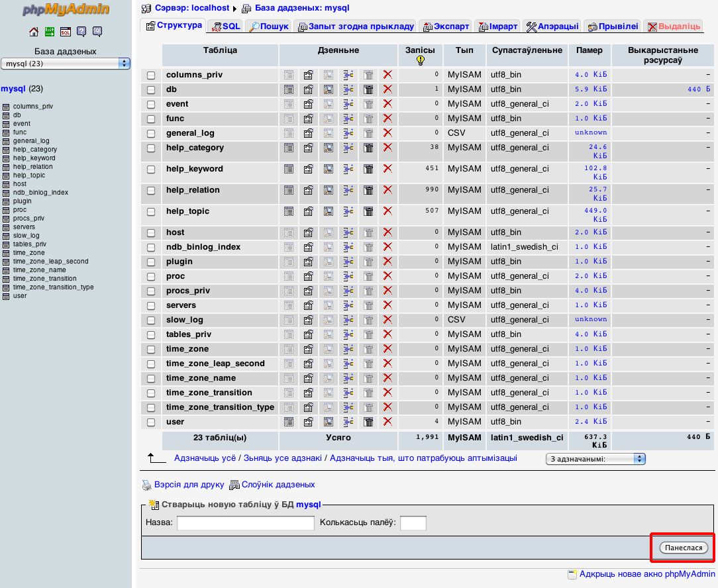Empty the help_keyword table via trash icon
718x588 pixels.
pos(368,169)
